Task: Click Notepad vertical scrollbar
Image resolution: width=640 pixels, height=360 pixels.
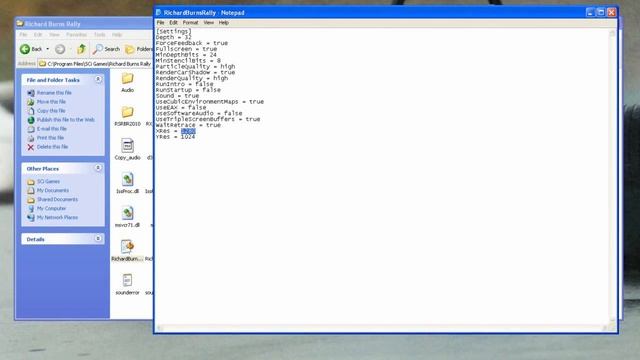Action: point(612,176)
